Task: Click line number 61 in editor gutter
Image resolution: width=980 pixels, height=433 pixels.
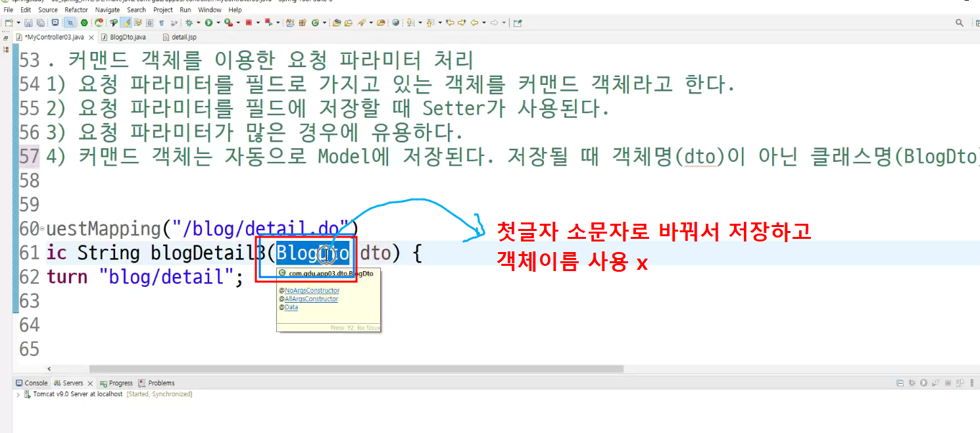Action: [x=30, y=253]
